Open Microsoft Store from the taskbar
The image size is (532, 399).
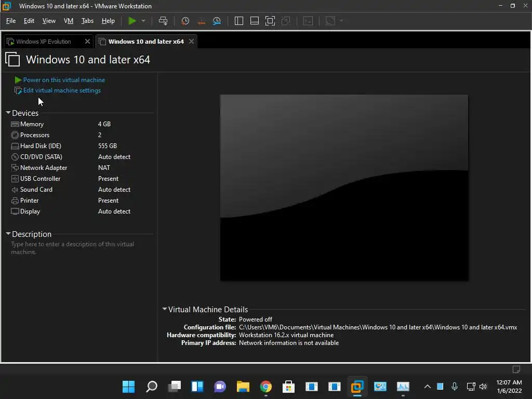[x=288, y=387]
